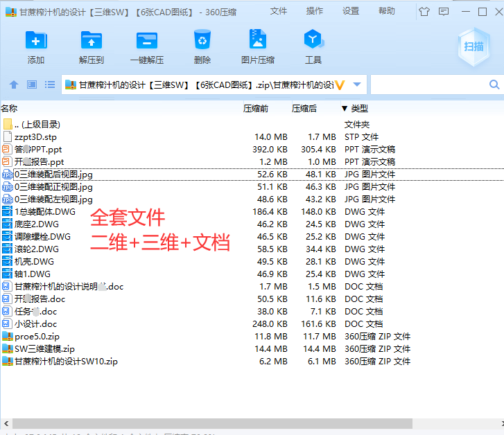Open the 设置 (Settings) menu
Viewport: 504px width, 435px height.
click(x=351, y=11)
